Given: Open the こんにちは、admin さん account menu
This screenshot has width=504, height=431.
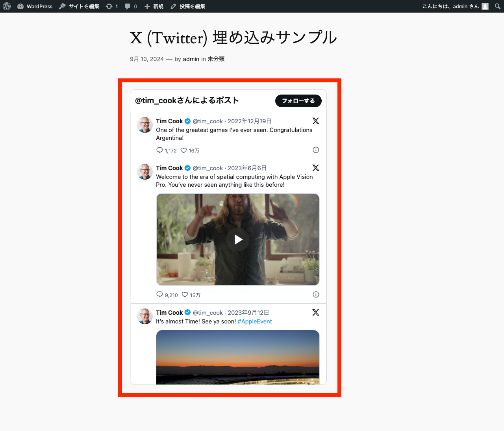Looking at the screenshot, I should click(455, 6).
